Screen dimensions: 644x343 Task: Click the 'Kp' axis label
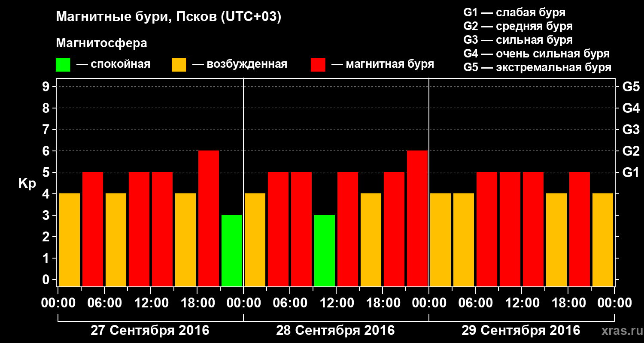point(27,184)
